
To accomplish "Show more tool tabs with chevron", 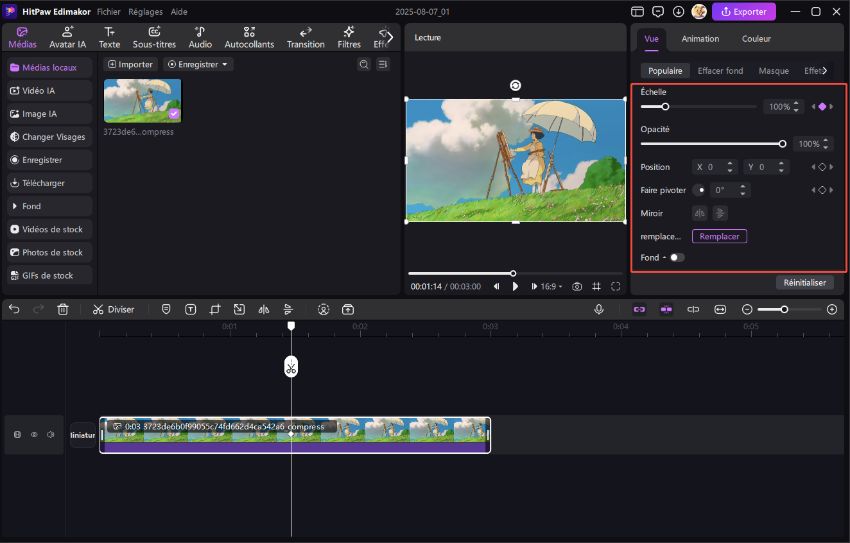I will (390, 37).
